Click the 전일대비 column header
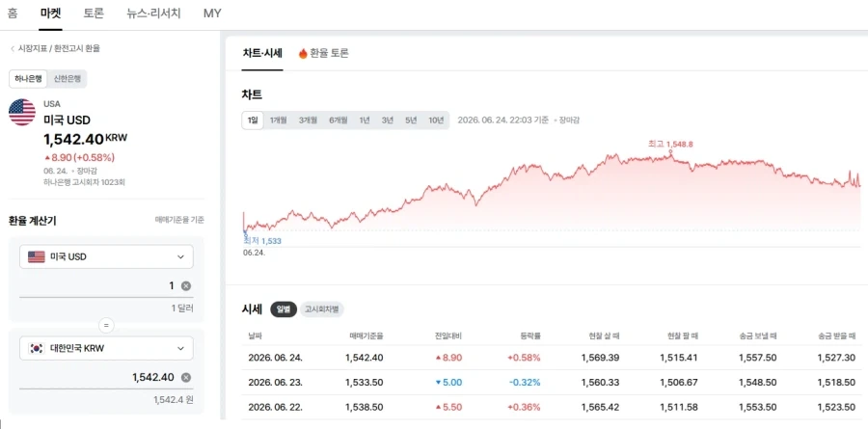The height and width of the screenshot is (429, 868). 448,335
